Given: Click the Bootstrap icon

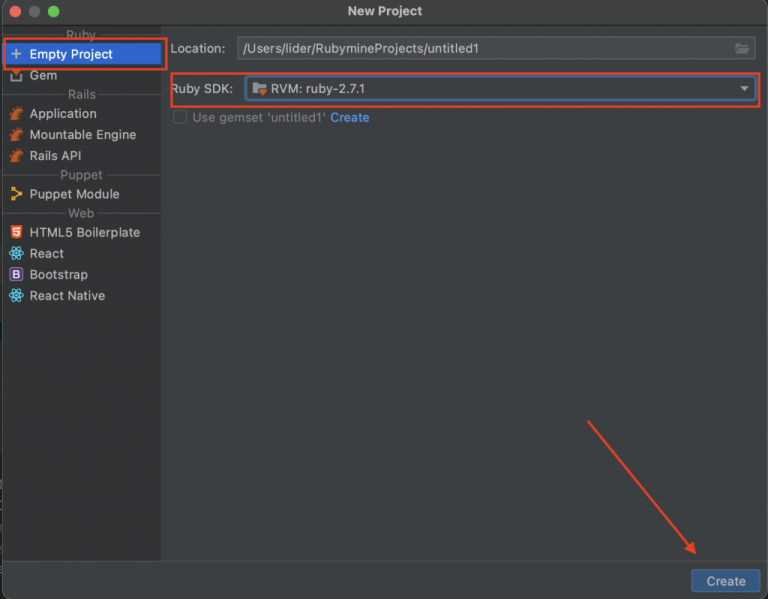Looking at the screenshot, I should click(16, 275).
